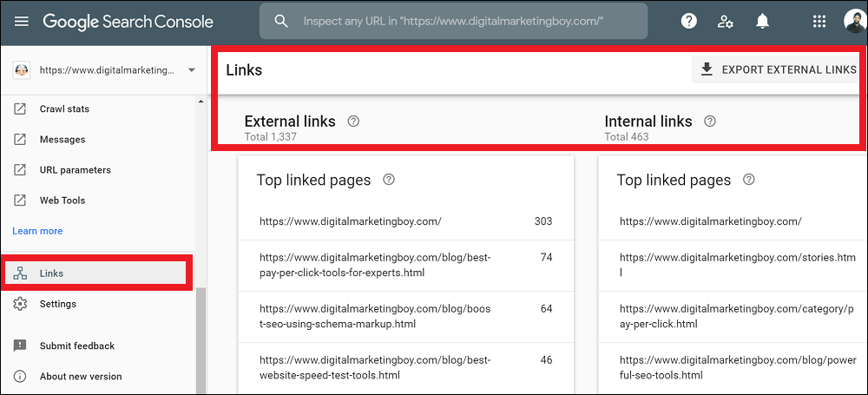
Task: Show help for External links heading
Action: (353, 122)
